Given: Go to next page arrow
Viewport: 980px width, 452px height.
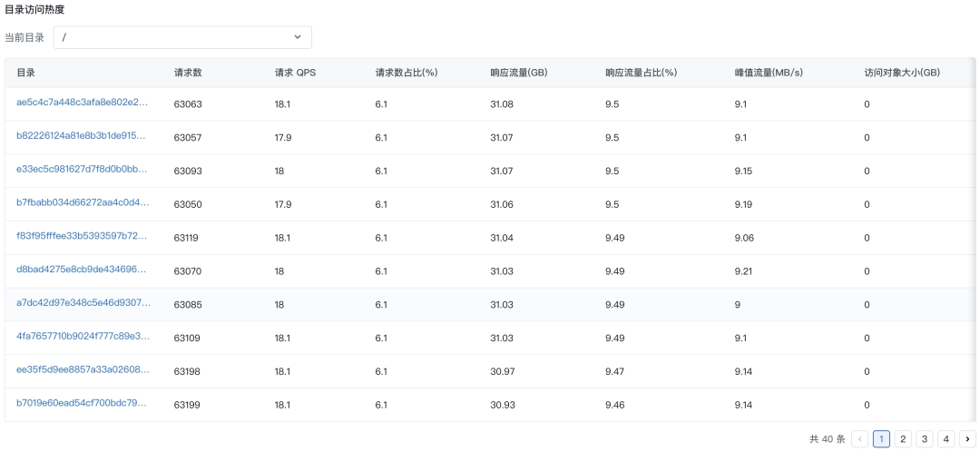Looking at the screenshot, I should [x=967, y=439].
